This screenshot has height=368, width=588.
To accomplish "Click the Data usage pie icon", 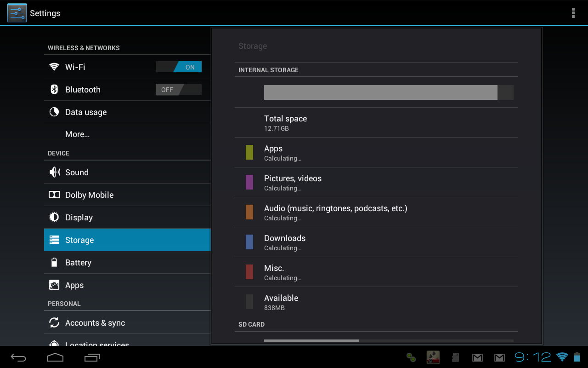I will 54,112.
